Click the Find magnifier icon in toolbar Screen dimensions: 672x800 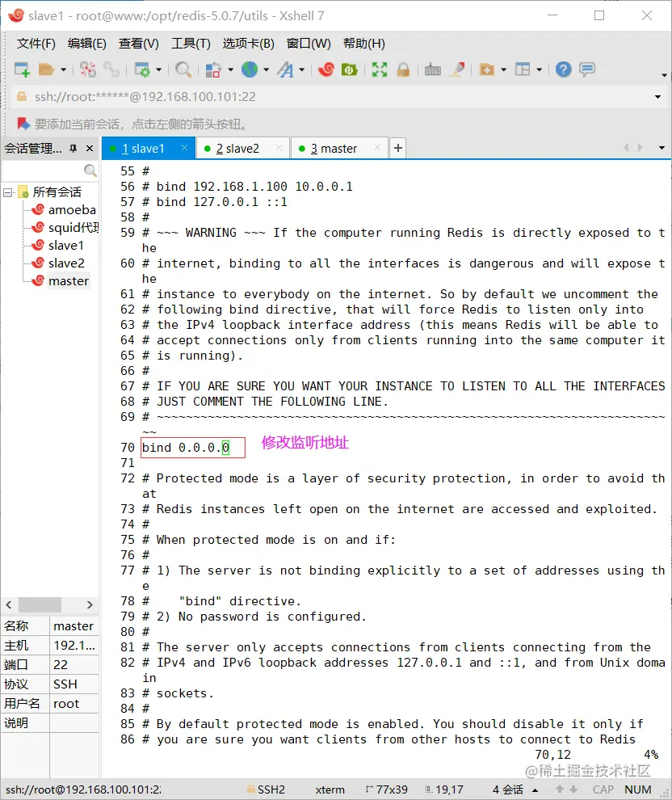(x=183, y=69)
